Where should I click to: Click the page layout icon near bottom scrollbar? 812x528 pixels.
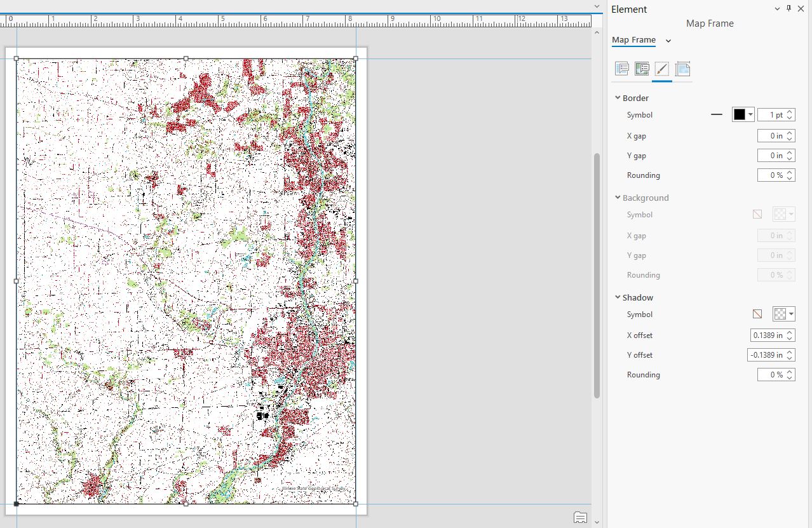click(580, 517)
